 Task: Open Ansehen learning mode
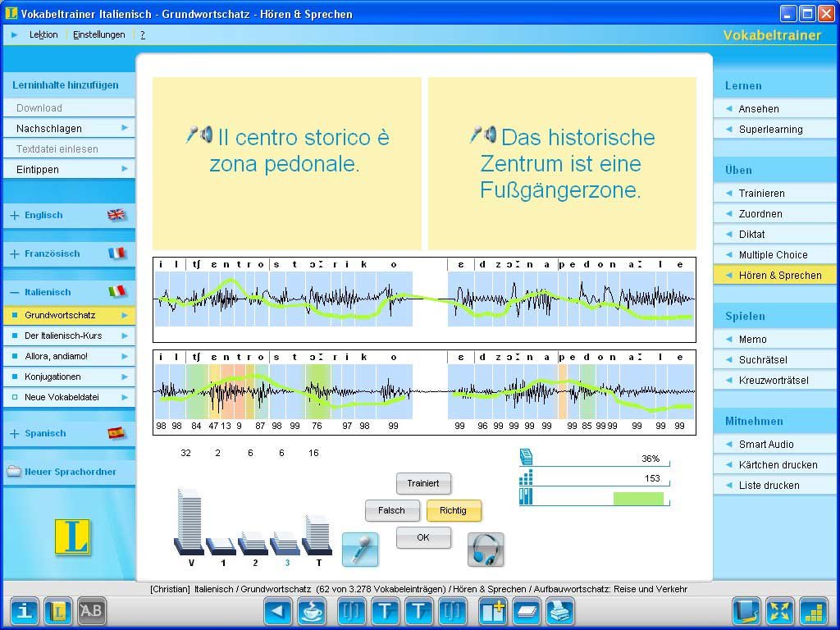point(775,109)
